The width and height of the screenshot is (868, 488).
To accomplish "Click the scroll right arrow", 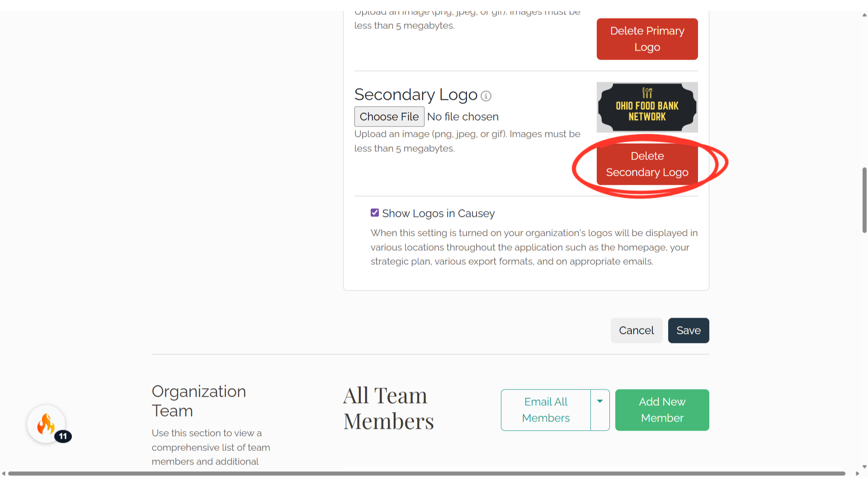I will (x=858, y=474).
